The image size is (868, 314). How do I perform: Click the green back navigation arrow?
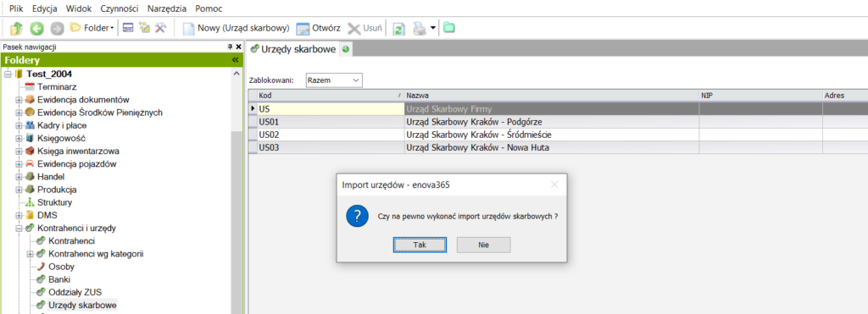pyautogui.click(x=36, y=28)
